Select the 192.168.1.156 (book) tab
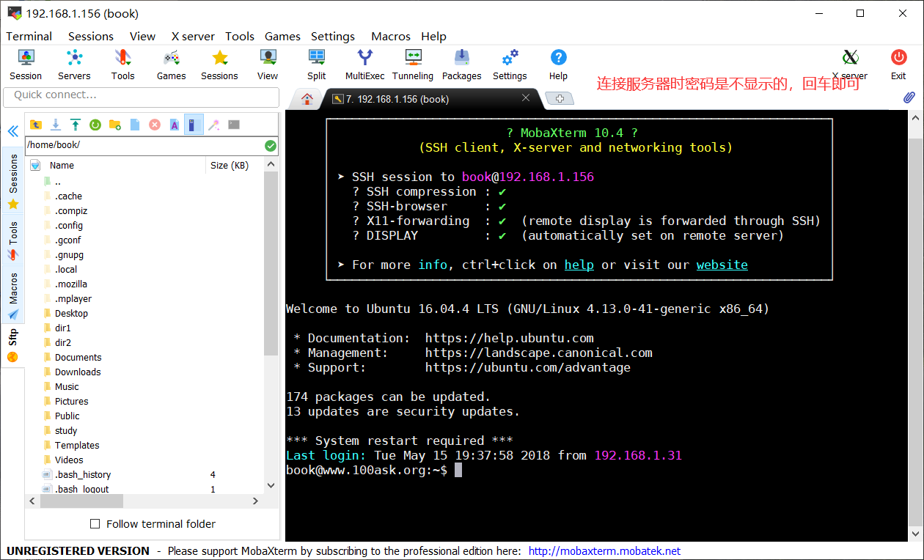Image resolution: width=924 pixels, height=560 pixels. click(431, 99)
